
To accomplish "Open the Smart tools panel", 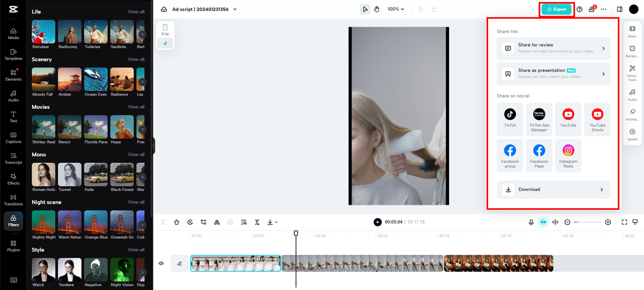I will pos(632,73).
